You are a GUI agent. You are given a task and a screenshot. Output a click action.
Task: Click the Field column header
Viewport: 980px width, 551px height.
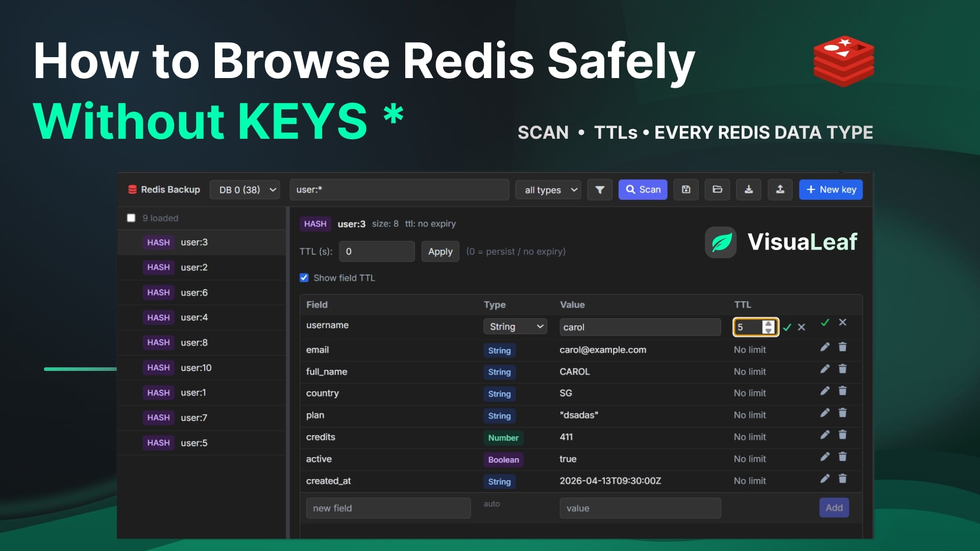(x=317, y=305)
